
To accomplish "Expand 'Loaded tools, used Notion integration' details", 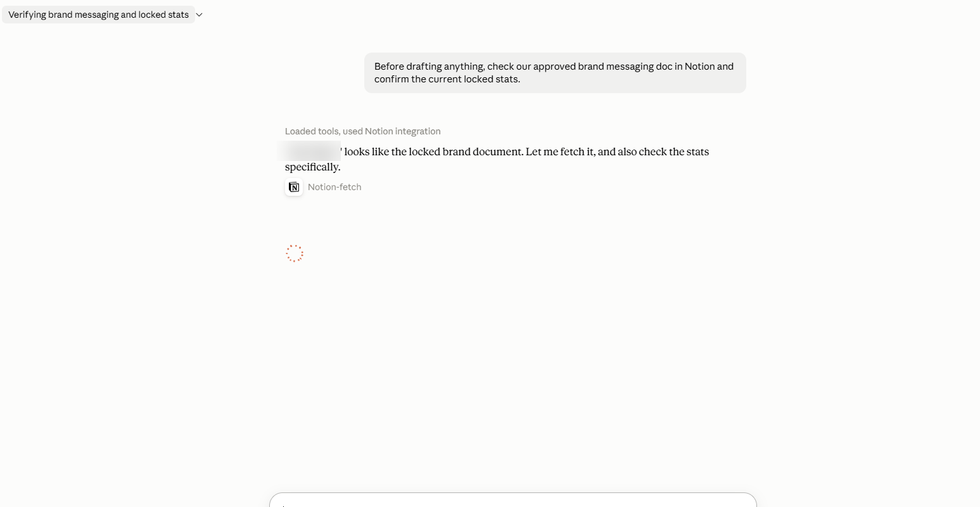I will point(362,131).
